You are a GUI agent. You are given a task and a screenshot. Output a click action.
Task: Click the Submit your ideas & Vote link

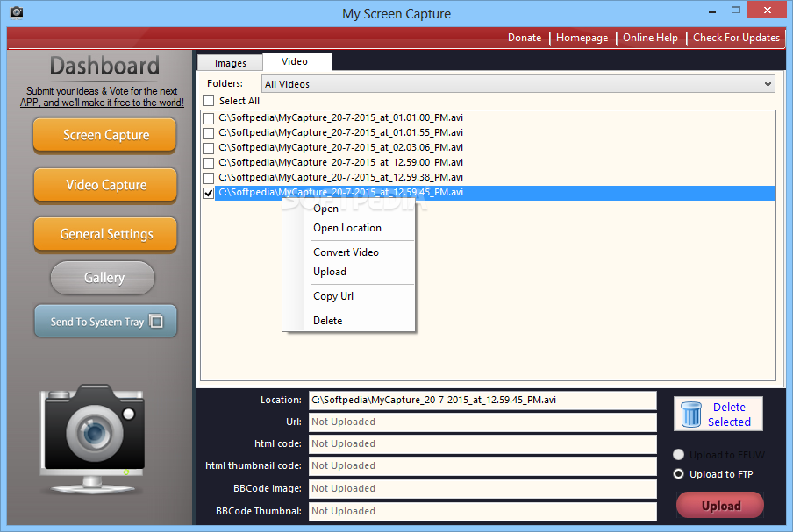[x=102, y=96]
